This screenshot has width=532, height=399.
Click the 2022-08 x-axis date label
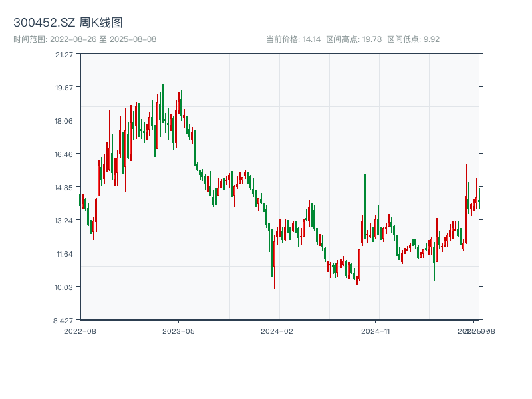pos(80,331)
